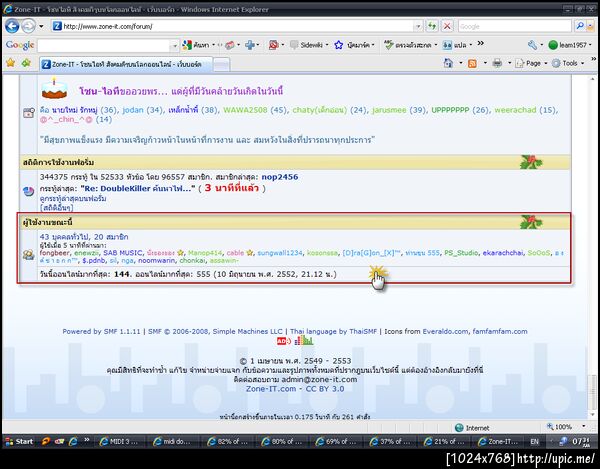
Task: Click the browser Forward arrow button
Action: 28,26
